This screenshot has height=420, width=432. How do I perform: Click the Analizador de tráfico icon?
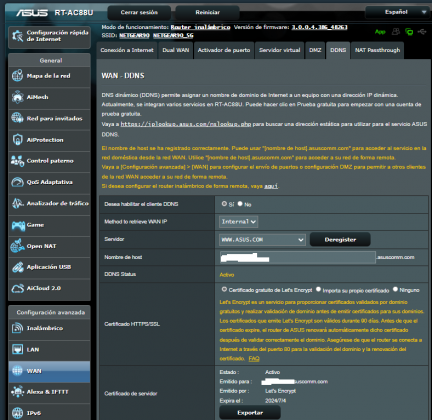click(17, 203)
